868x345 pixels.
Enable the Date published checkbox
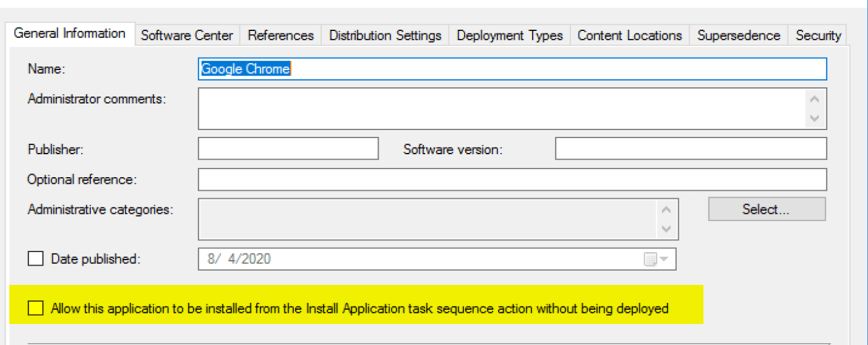tap(36, 258)
